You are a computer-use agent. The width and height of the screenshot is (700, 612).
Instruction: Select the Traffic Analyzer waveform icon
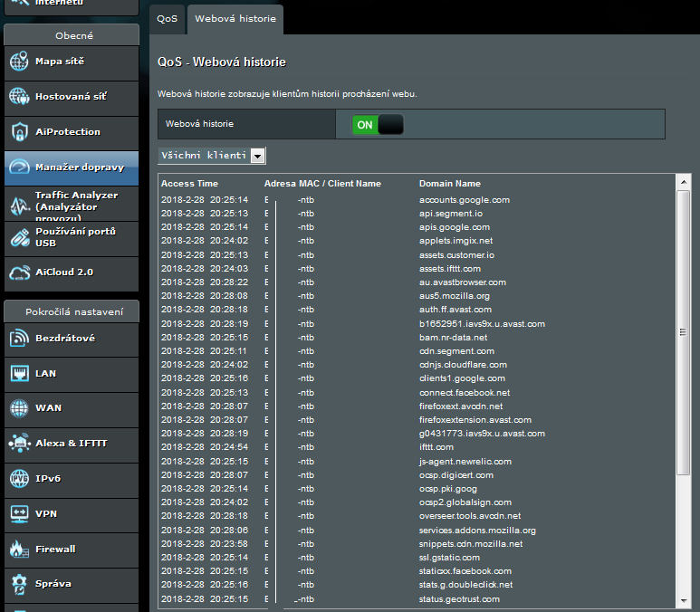[20, 206]
